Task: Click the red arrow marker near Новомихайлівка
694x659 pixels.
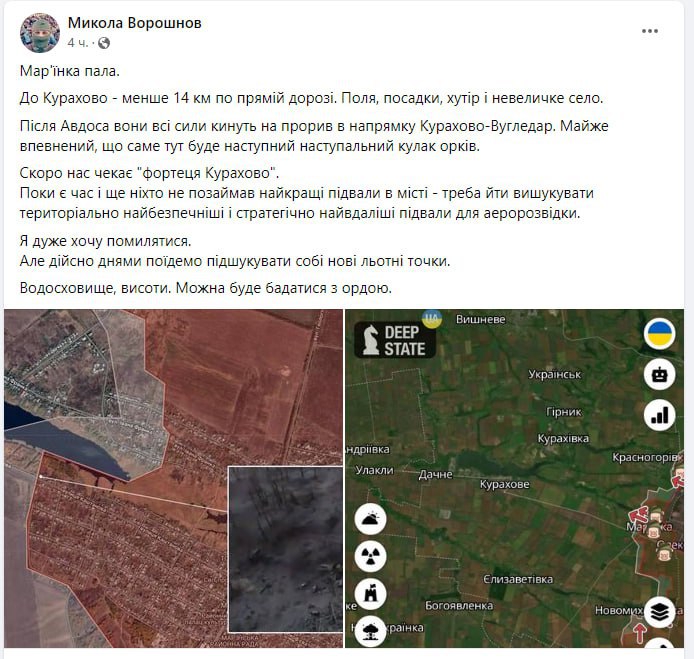Action: (x=640, y=633)
